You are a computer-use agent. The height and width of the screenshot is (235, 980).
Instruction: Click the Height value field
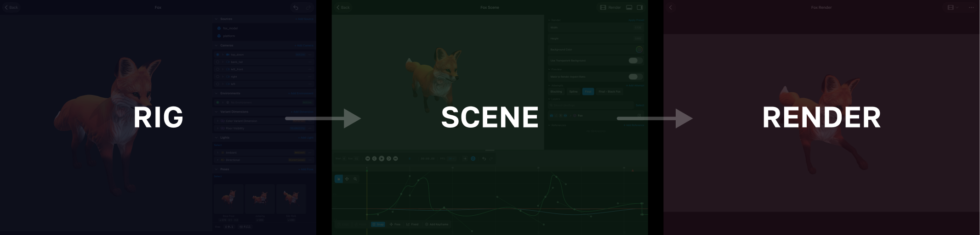638,39
